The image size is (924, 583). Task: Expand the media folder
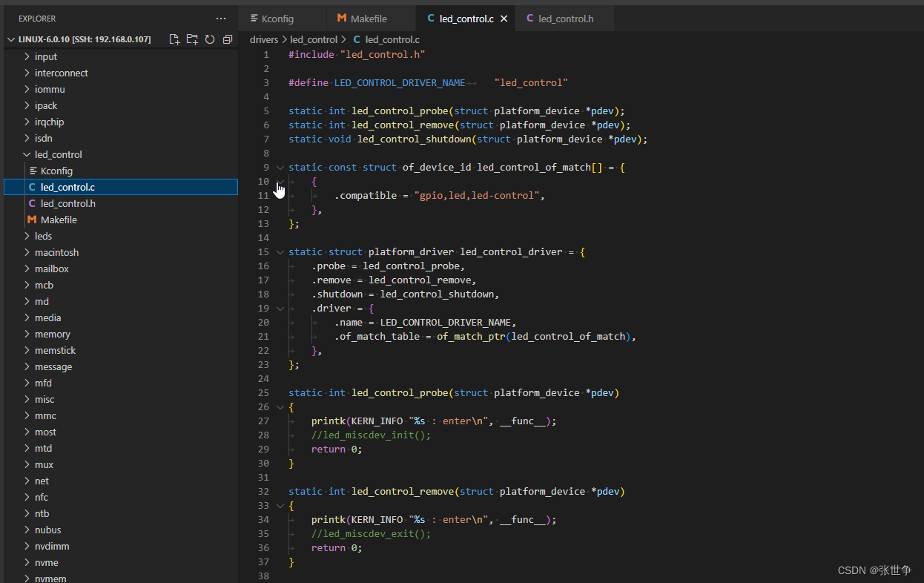pos(27,317)
